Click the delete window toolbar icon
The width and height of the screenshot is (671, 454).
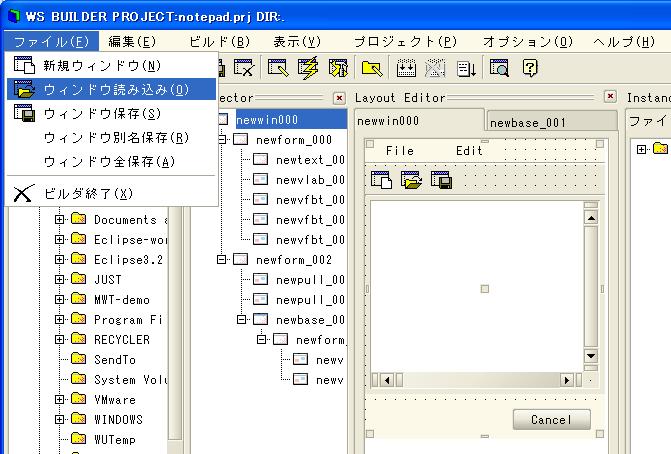[x=244, y=68]
